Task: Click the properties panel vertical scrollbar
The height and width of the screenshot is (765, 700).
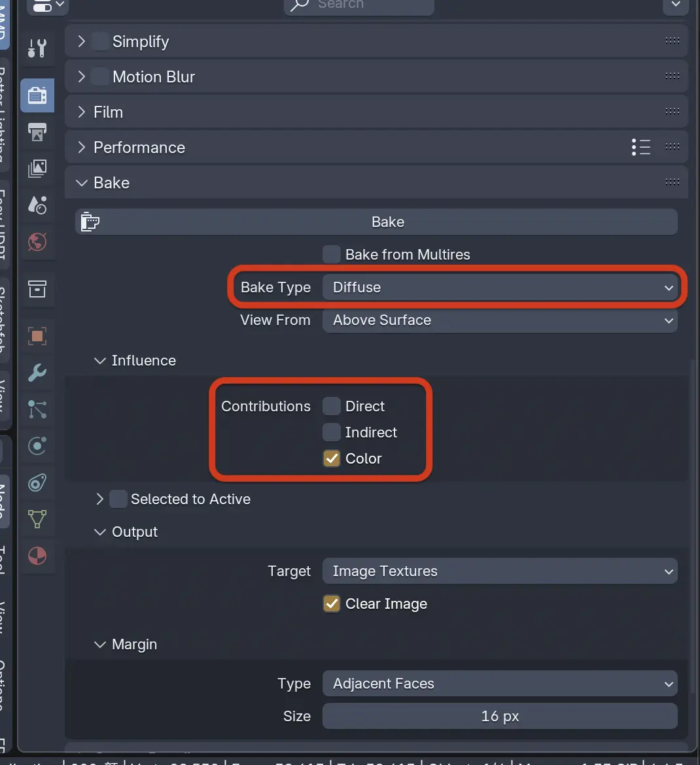Action: (693, 526)
